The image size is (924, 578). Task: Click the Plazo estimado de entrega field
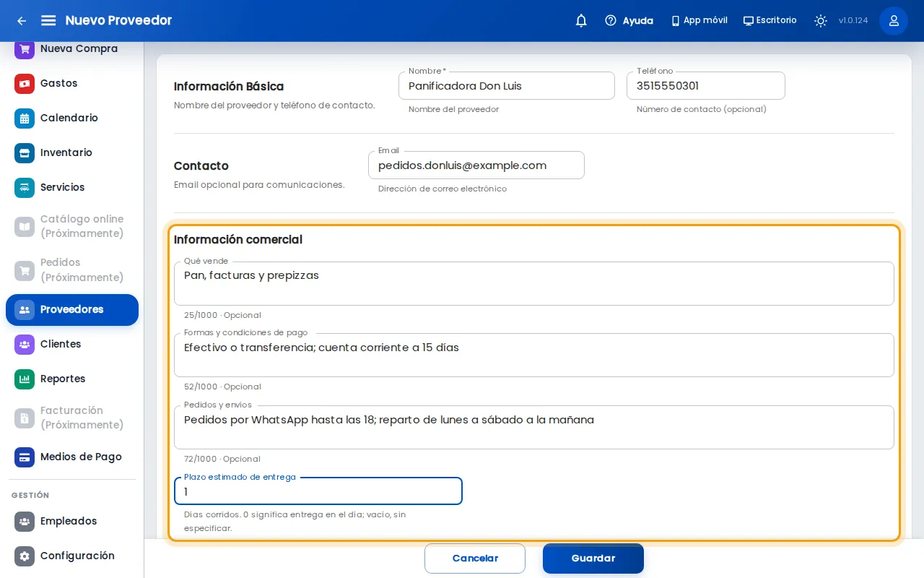318,491
